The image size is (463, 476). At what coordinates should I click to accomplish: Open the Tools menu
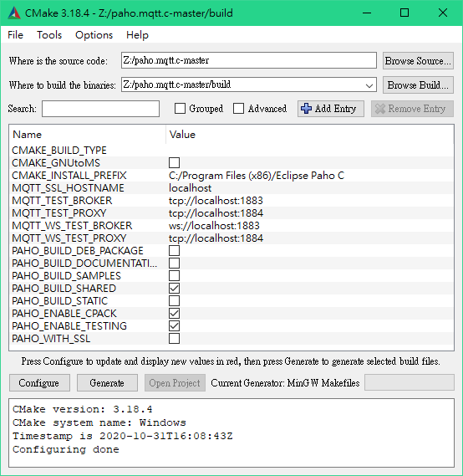coord(49,35)
